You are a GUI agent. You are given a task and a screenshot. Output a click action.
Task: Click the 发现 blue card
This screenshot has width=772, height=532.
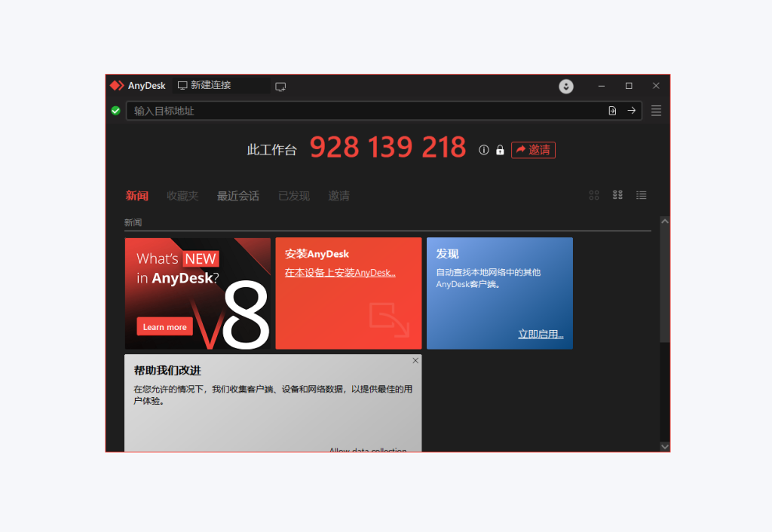pyautogui.click(x=500, y=293)
